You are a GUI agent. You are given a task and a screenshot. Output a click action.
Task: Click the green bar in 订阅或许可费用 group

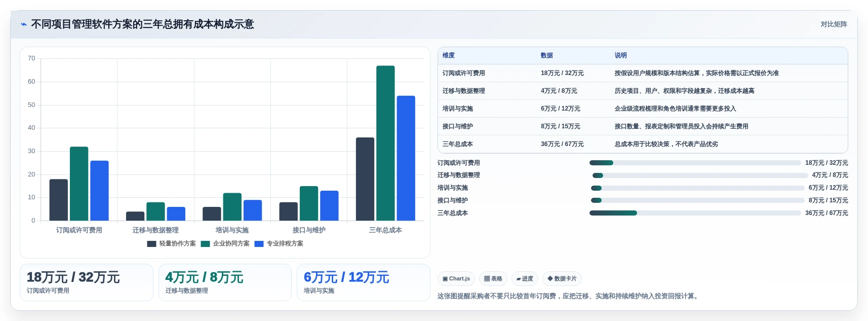point(79,184)
